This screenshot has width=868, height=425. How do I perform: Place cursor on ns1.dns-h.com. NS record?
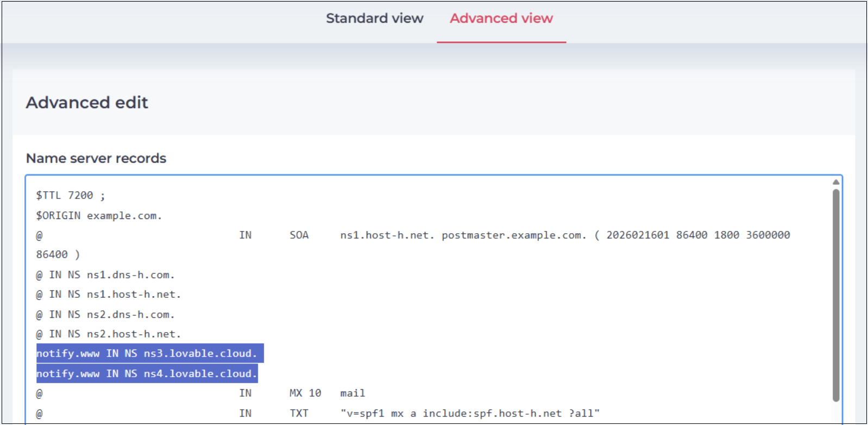click(105, 275)
